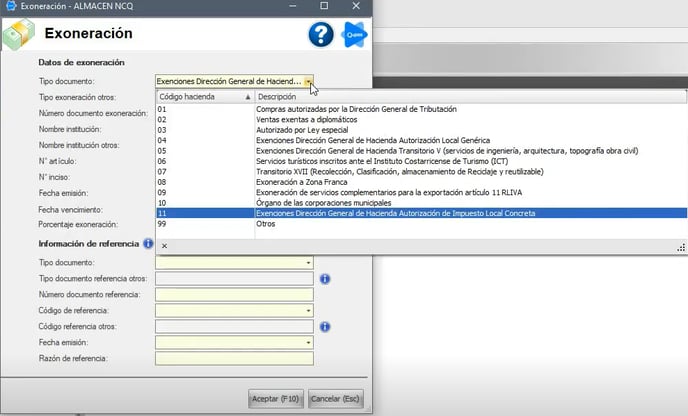Click the money stack icon in the Exoneración header

click(x=18, y=34)
